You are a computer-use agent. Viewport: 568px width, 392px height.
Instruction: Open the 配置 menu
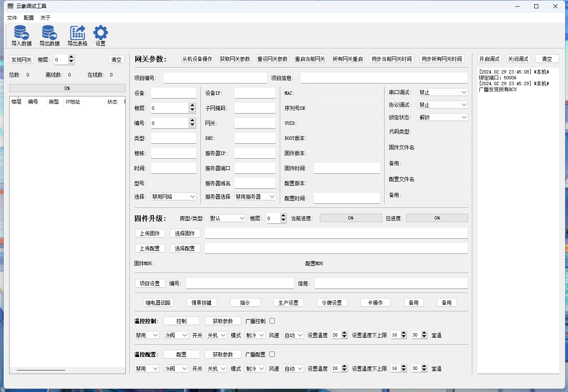coord(29,18)
